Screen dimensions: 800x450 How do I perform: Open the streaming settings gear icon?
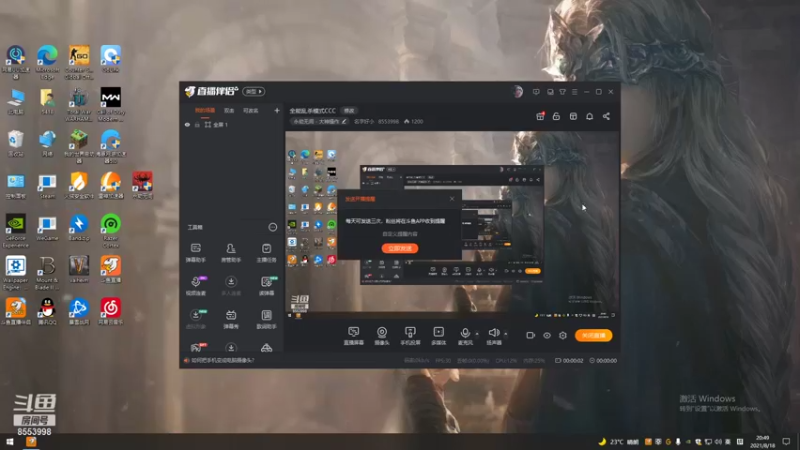563,335
